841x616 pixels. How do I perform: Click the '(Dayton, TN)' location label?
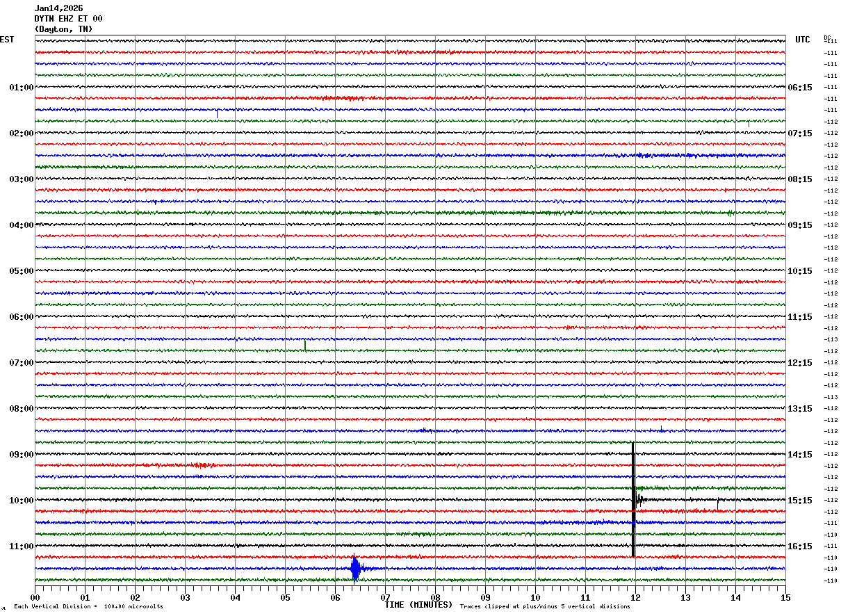point(63,29)
